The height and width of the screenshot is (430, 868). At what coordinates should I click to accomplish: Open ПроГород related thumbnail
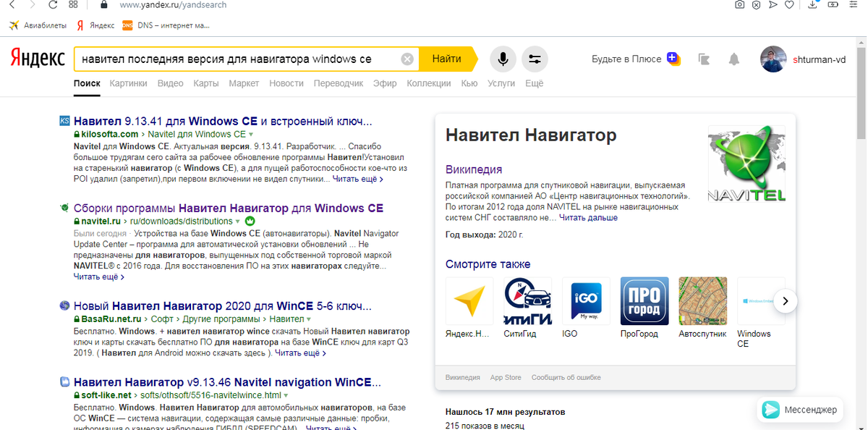[x=644, y=300]
